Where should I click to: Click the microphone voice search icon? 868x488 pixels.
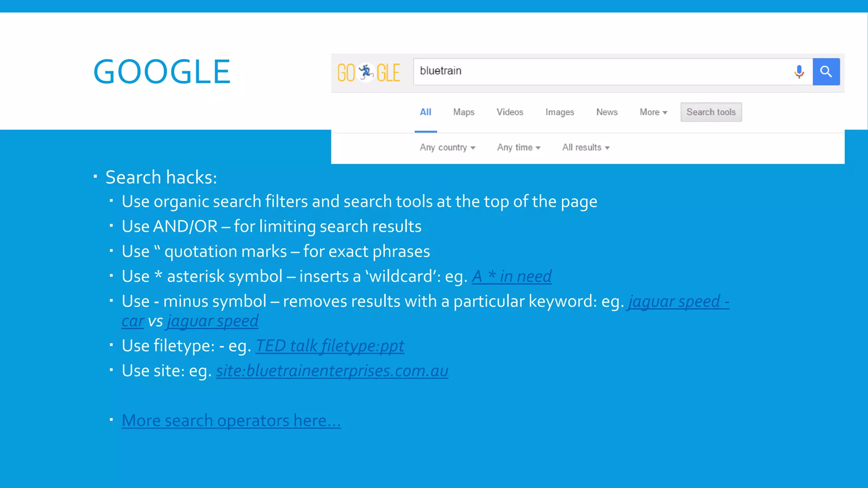point(799,72)
